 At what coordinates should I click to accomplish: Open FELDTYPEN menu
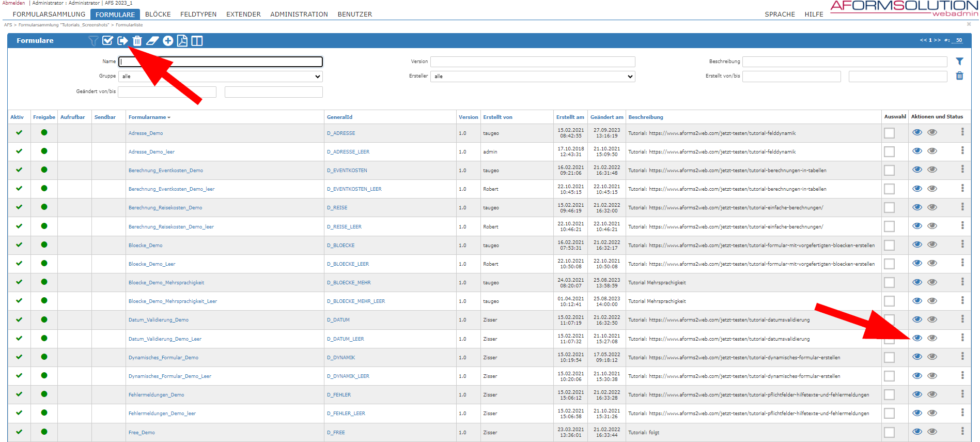click(x=198, y=14)
